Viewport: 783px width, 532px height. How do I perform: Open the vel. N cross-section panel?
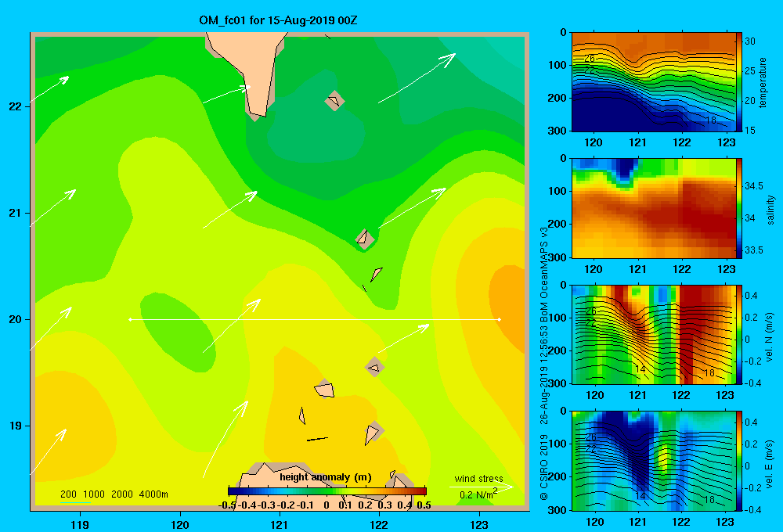click(653, 334)
